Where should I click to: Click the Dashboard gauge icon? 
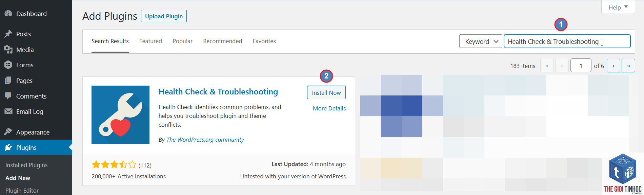[8, 14]
